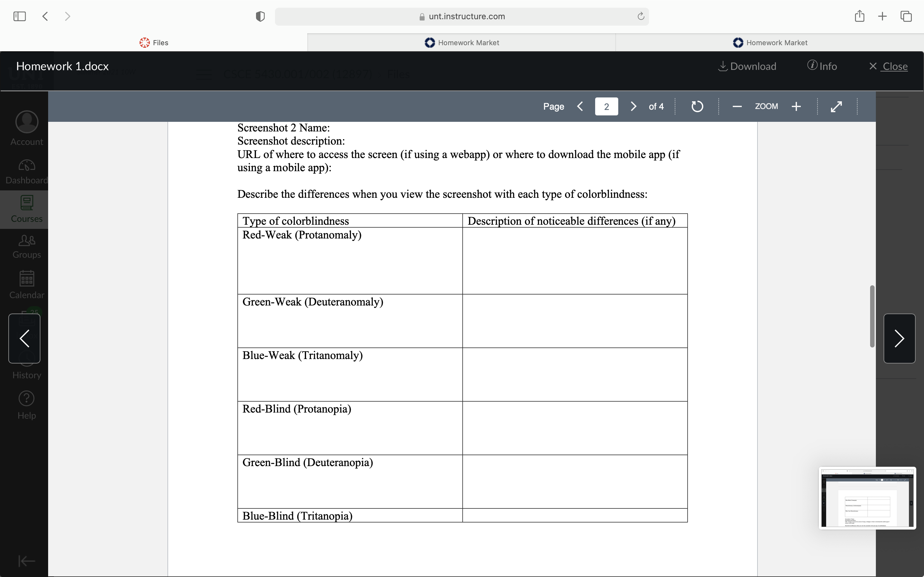924x577 pixels.
Task: Click the page number input field
Action: [606, 106]
